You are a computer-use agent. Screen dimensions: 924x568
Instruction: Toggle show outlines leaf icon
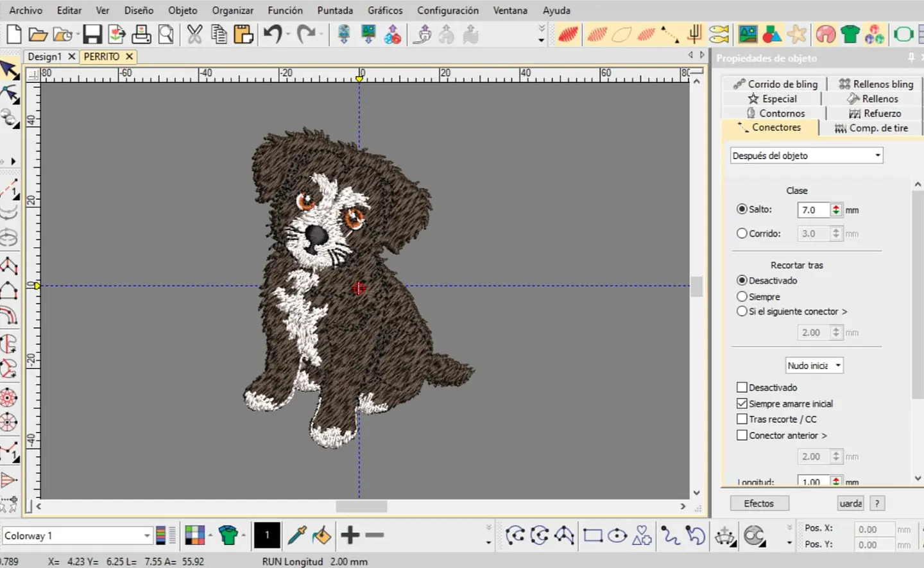(621, 34)
